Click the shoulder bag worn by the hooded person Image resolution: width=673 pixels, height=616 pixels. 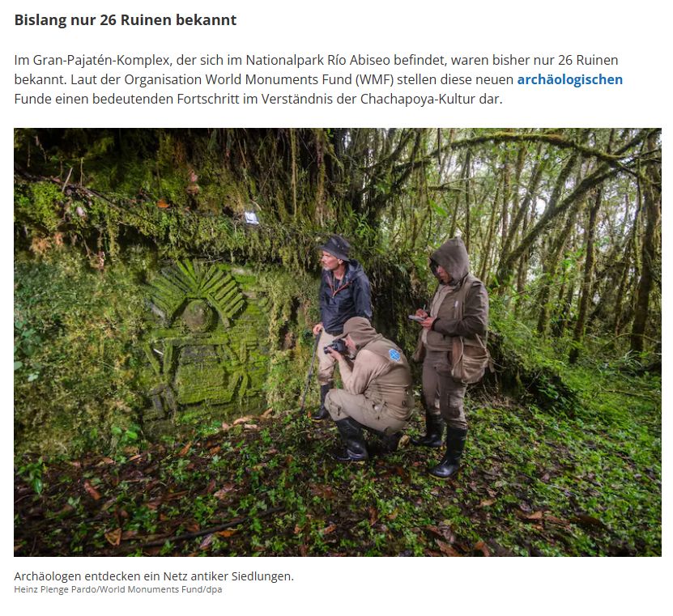coord(470,360)
